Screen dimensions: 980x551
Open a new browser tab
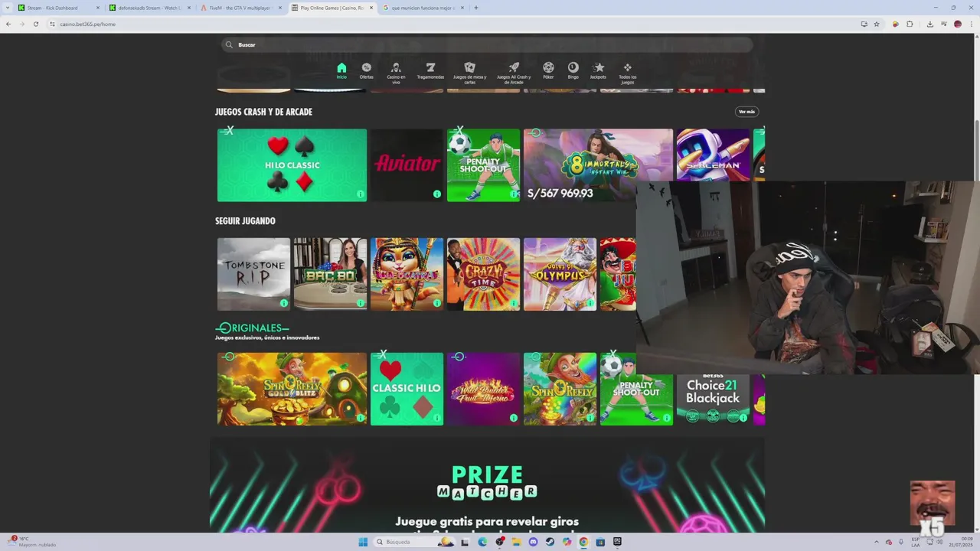coord(476,8)
